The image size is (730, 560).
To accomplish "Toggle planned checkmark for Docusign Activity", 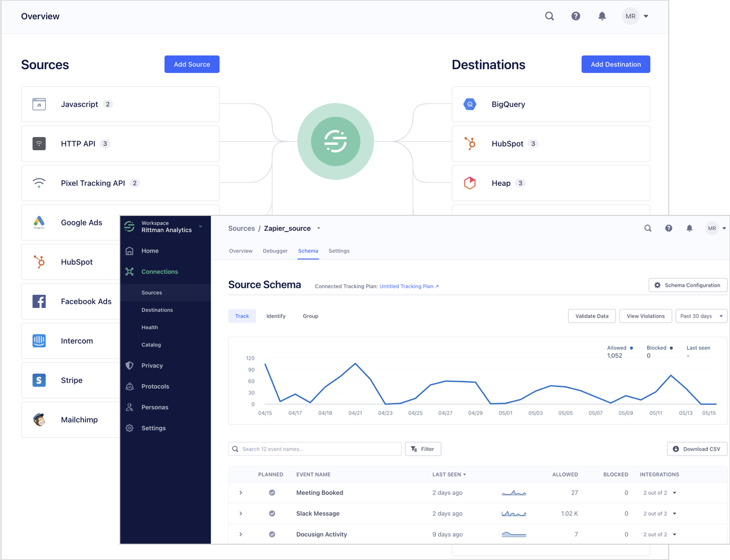I will (x=272, y=534).
